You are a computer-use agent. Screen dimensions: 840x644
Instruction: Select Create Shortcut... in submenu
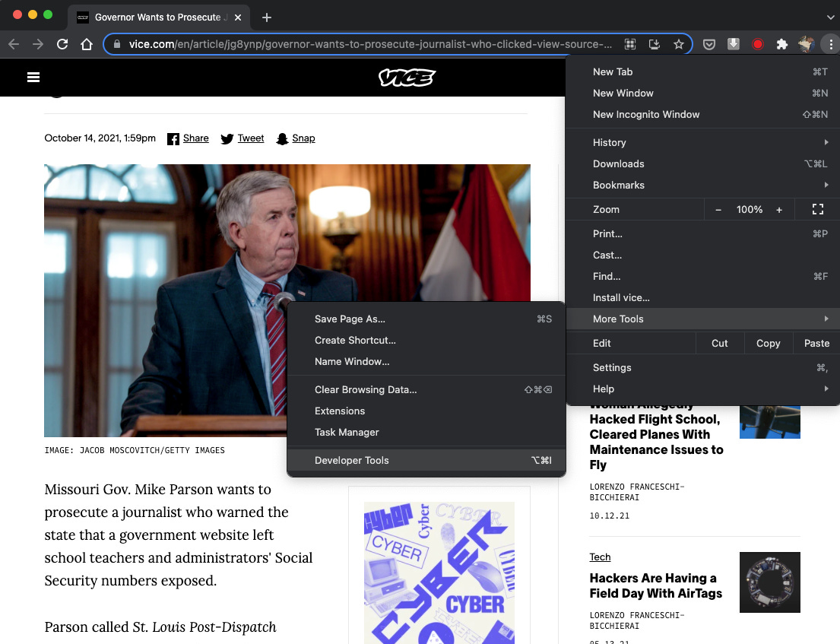pyautogui.click(x=426, y=340)
